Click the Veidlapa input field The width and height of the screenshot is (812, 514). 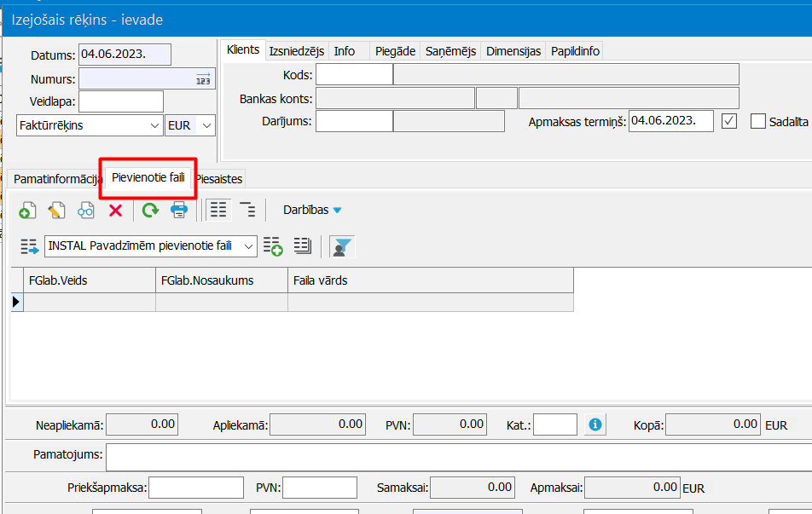point(121,101)
